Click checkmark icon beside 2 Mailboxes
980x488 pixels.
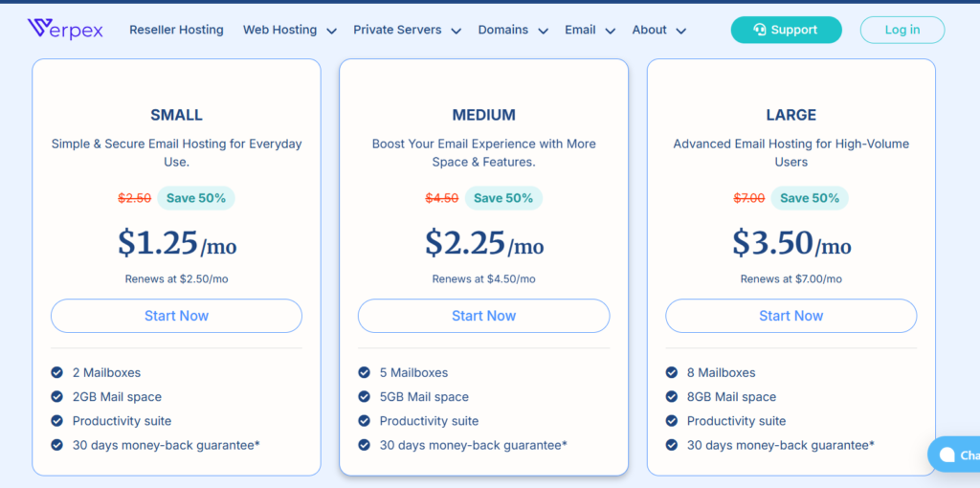pyautogui.click(x=56, y=372)
